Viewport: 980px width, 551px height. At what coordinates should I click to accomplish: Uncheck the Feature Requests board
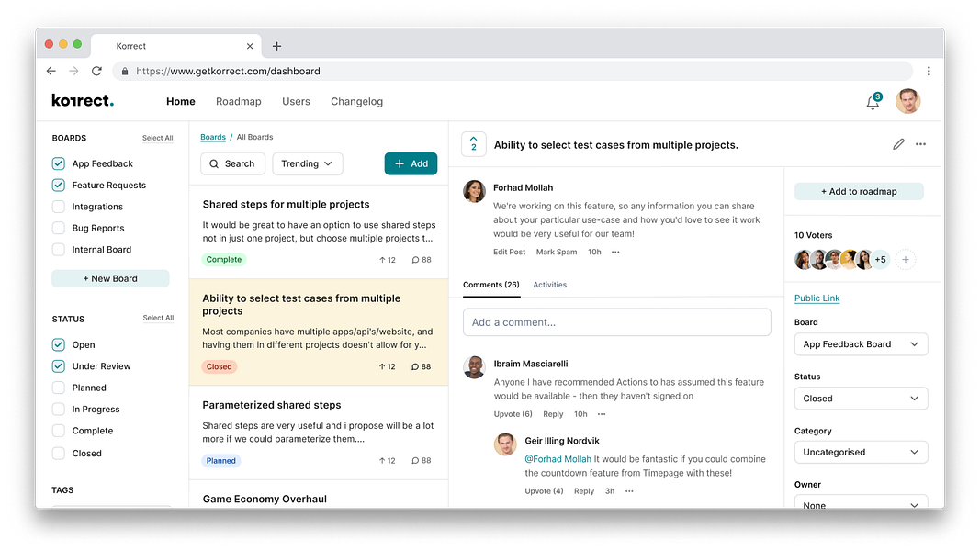coord(58,185)
